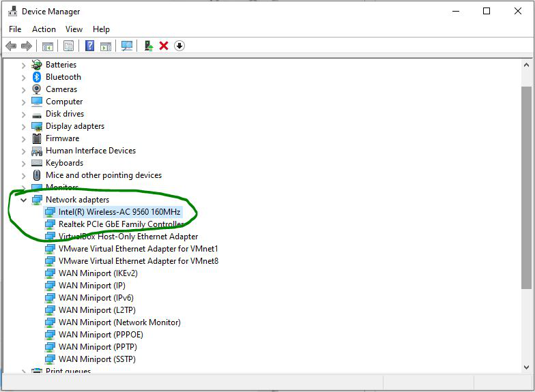
Task: Click the Back arrow toolbar icon
Action: click(11, 46)
